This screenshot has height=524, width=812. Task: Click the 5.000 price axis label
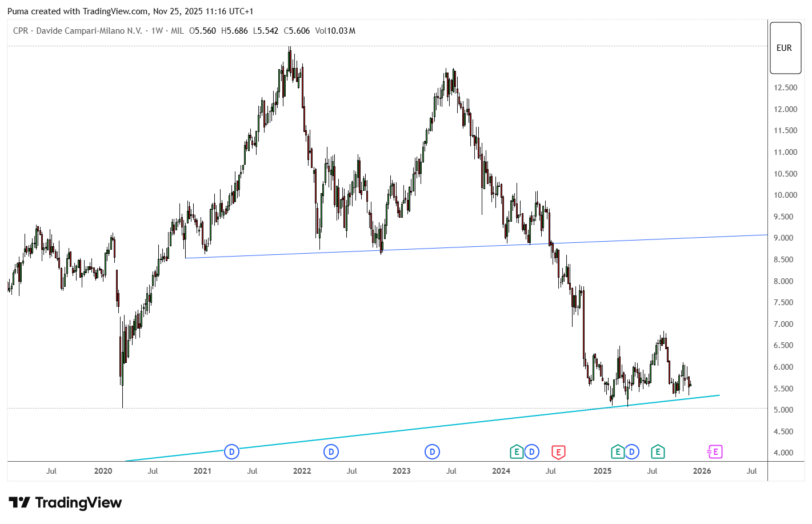(x=783, y=410)
